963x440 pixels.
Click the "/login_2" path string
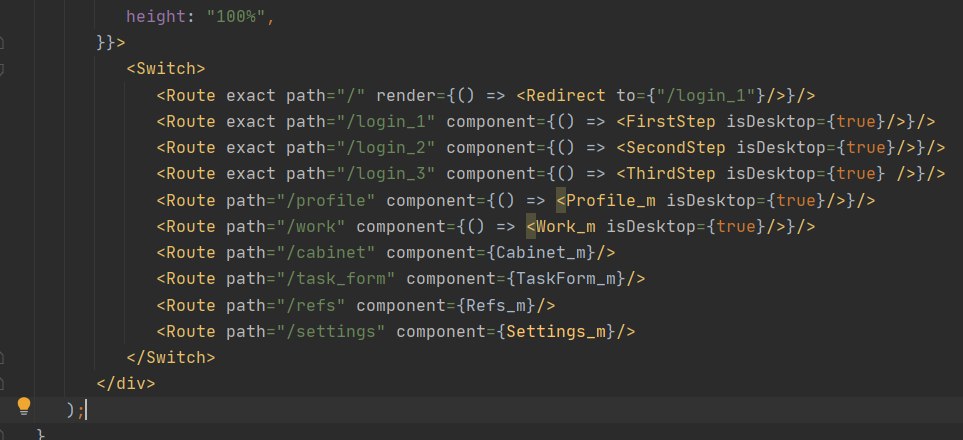point(386,147)
